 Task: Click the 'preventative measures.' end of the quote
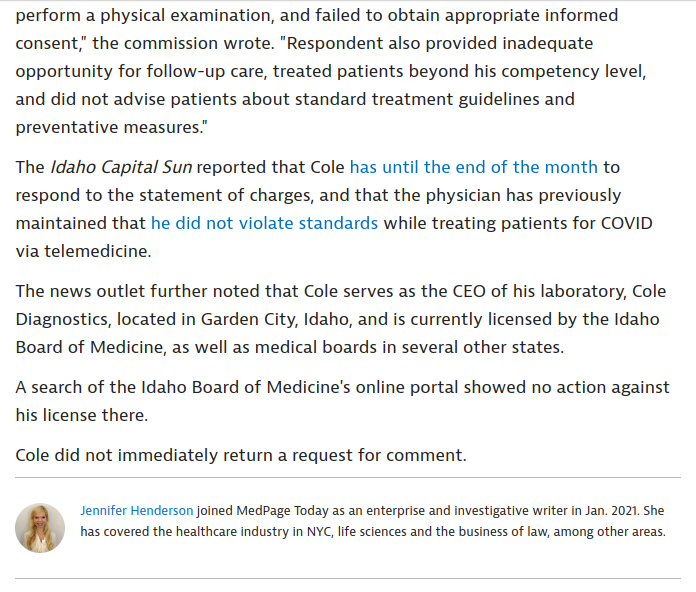tap(111, 127)
